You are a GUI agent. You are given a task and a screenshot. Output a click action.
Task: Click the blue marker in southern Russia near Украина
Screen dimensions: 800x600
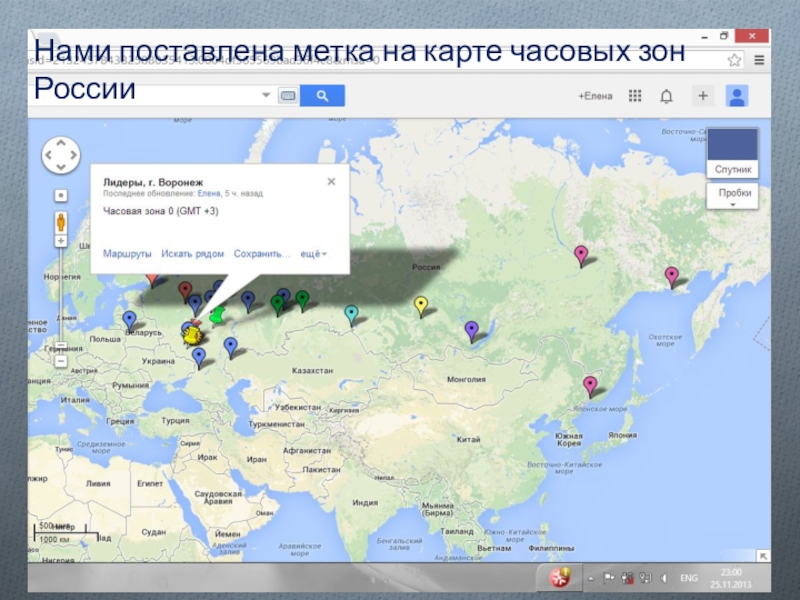(199, 358)
